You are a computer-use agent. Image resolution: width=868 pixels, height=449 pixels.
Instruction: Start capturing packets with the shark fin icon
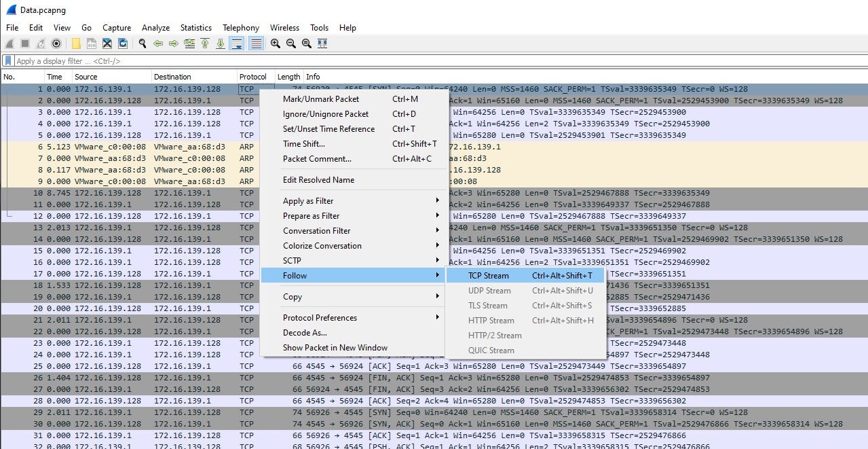(x=10, y=43)
